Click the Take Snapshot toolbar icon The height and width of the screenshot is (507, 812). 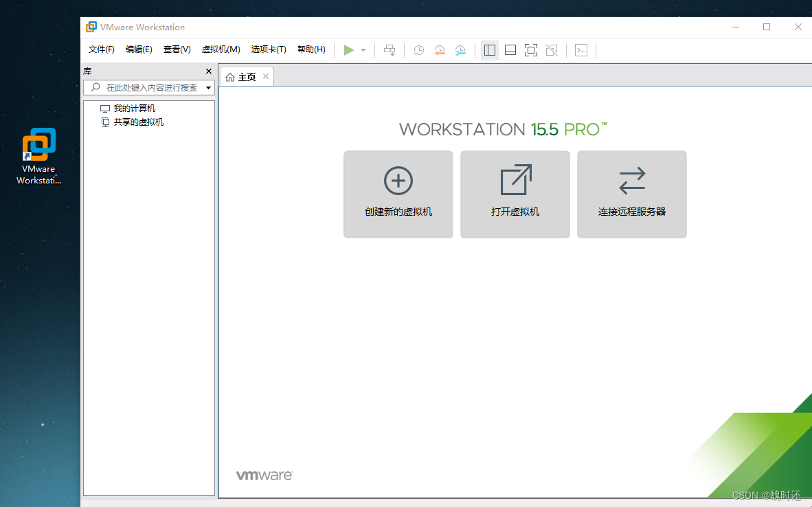point(418,50)
